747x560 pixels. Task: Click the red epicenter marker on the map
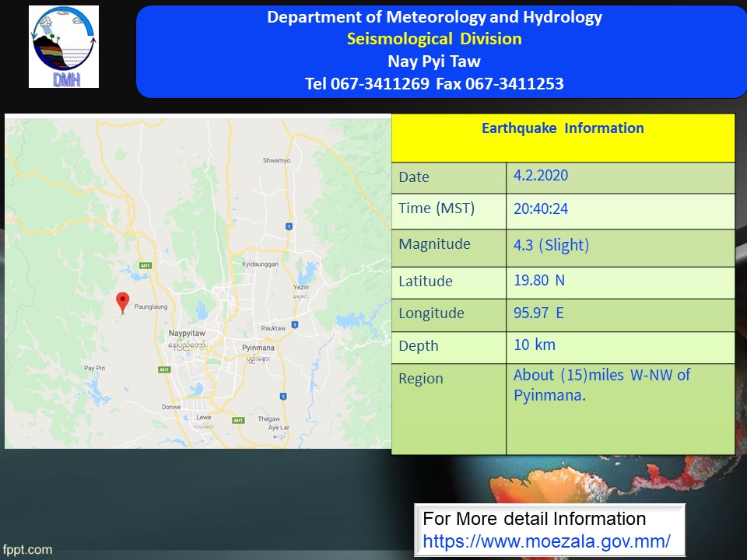[x=121, y=302]
